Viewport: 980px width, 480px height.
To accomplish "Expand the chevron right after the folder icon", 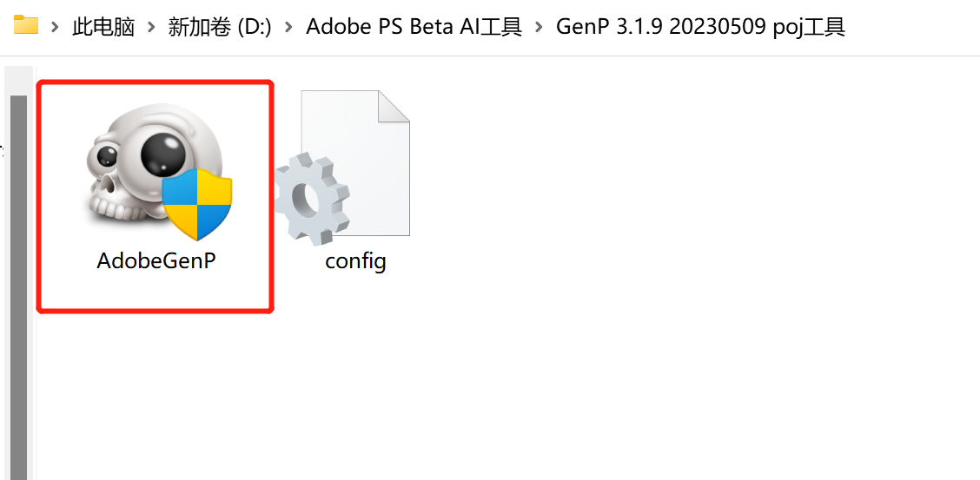I will [x=56, y=27].
